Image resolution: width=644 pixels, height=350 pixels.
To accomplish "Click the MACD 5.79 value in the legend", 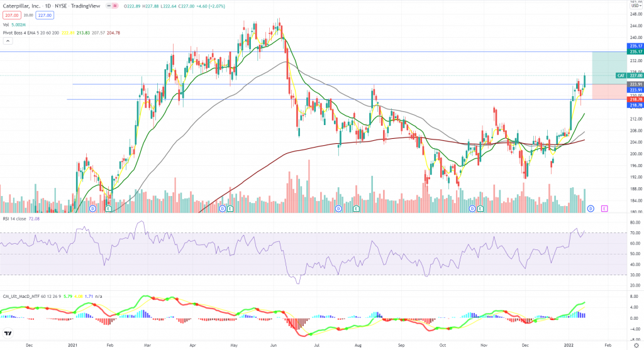I will (x=68, y=296).
